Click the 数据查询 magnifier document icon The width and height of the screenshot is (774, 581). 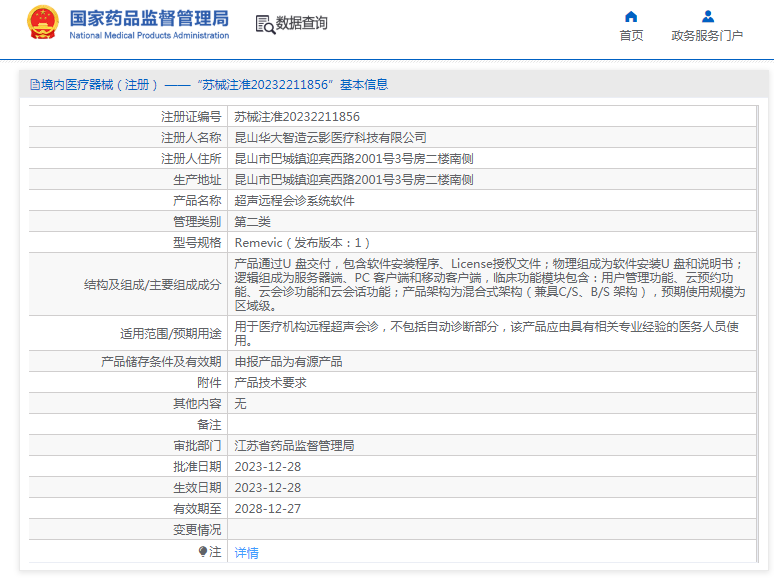click(265, 24)
